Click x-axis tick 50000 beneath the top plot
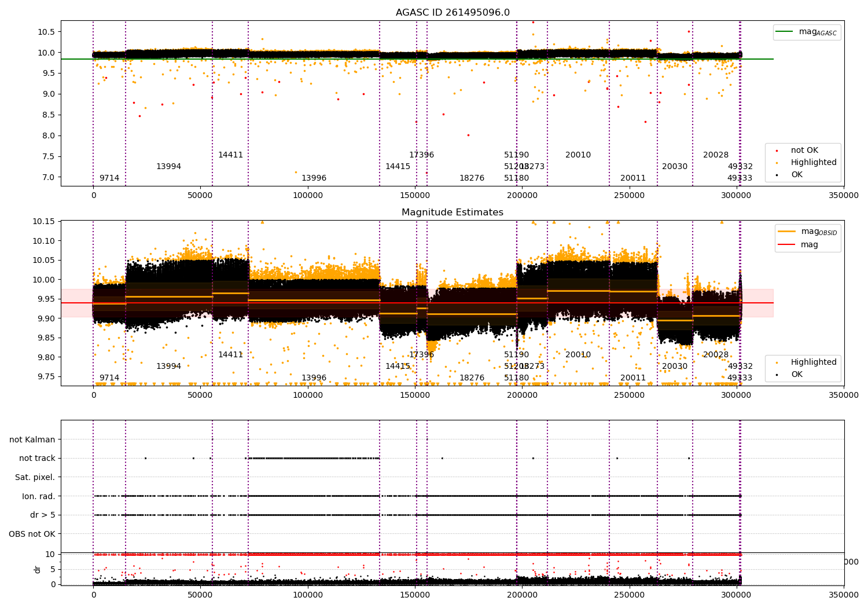 200,196
